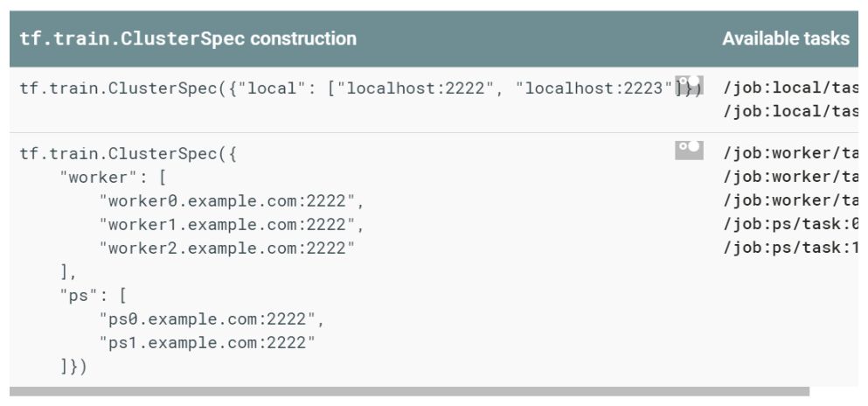Click the /job:ps/task:1 task entry
The width and height of the screenshot is (868, 406).
click(790, 248)
